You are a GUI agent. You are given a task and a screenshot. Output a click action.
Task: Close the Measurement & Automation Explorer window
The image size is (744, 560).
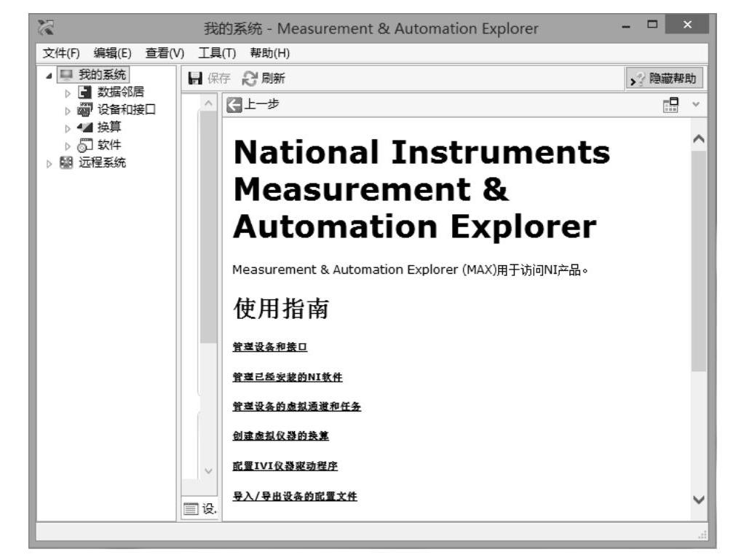(x=687, y=24)
